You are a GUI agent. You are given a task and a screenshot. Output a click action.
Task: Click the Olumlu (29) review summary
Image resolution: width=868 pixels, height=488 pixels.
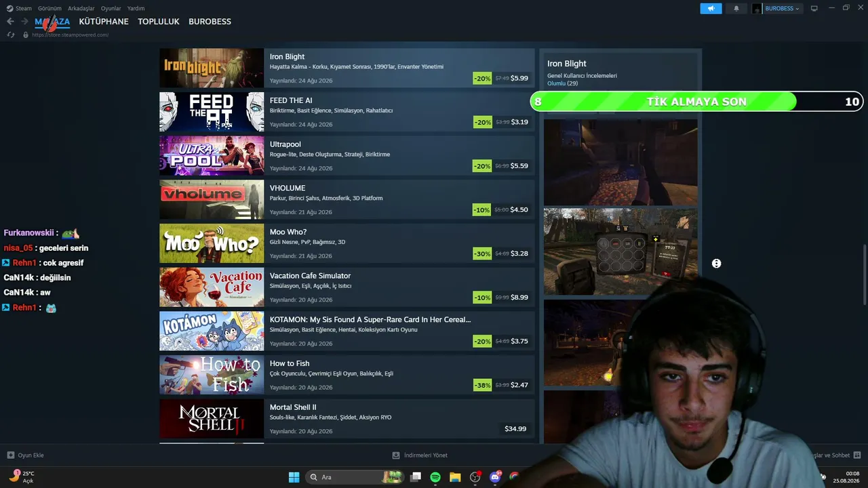[562, 83]
